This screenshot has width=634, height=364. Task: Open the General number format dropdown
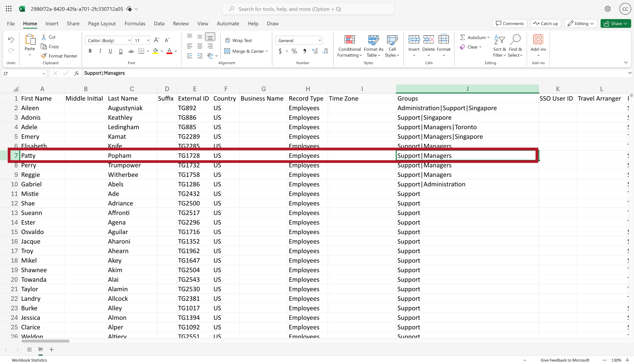click(319, 40)
